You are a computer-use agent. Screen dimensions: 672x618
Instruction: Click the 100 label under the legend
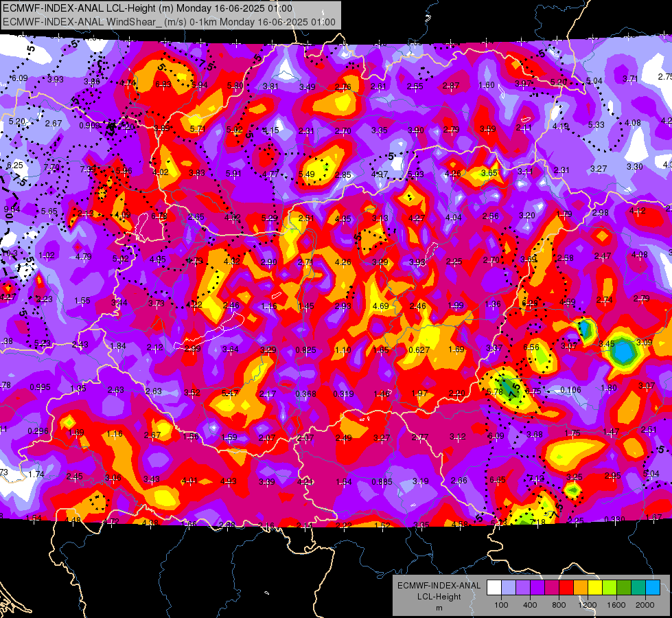(x=501, y=605)
